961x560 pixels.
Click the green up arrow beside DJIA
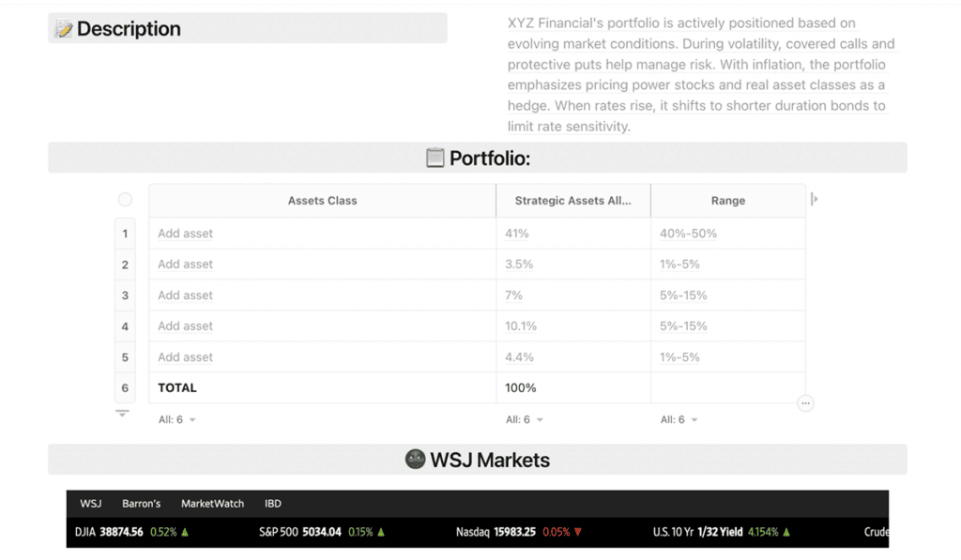[x=185, y=532]
